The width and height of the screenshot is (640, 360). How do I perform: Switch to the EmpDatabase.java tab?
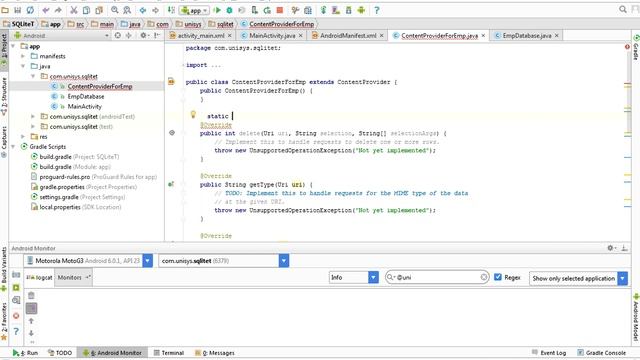coord(527,36)
